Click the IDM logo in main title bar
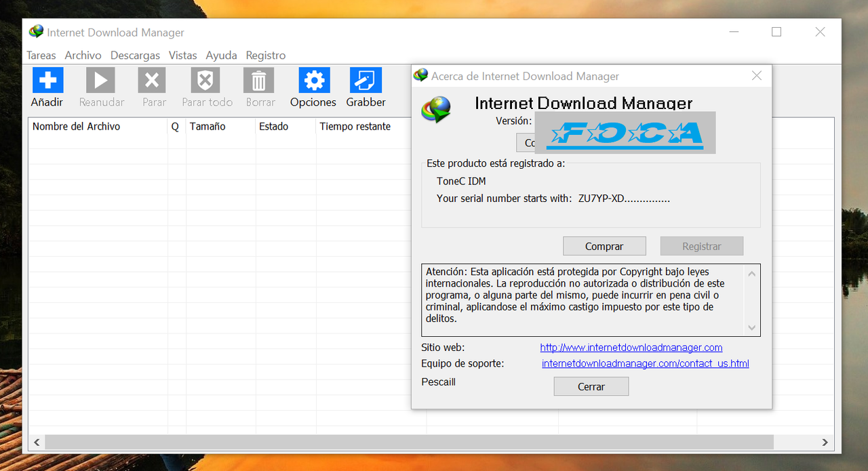 36,32
